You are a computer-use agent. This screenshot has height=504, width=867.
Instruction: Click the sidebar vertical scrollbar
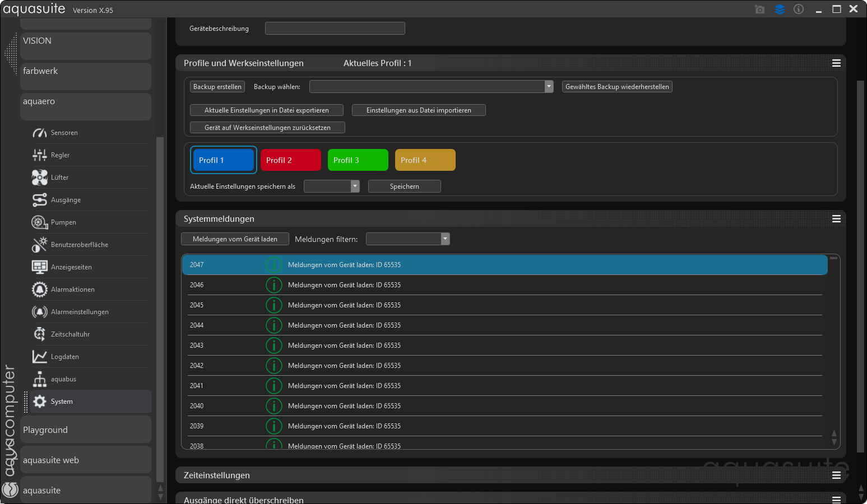coord(160,309)
